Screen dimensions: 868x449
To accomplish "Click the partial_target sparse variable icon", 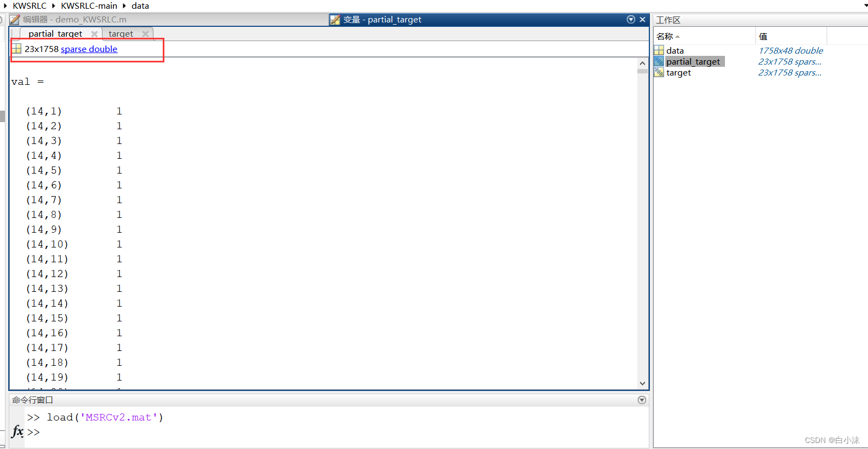I will pos(659,61).
